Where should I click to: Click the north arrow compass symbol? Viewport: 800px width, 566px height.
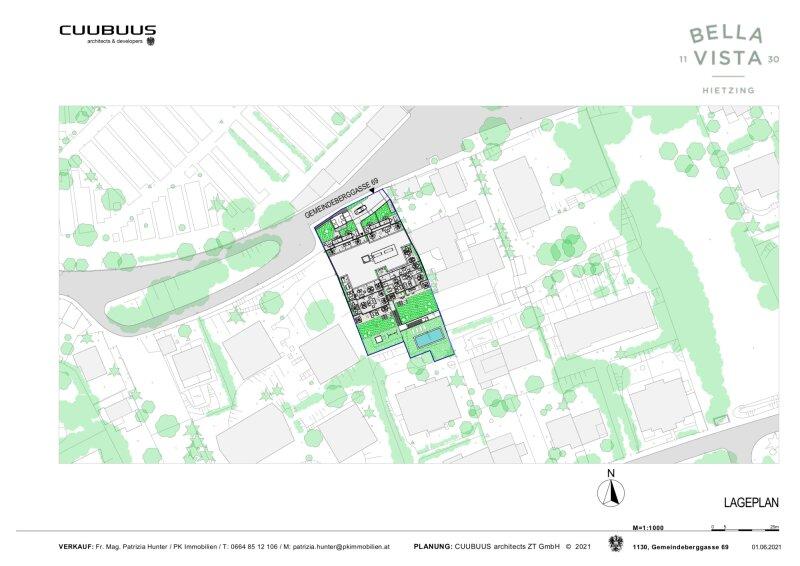point(608,491)
